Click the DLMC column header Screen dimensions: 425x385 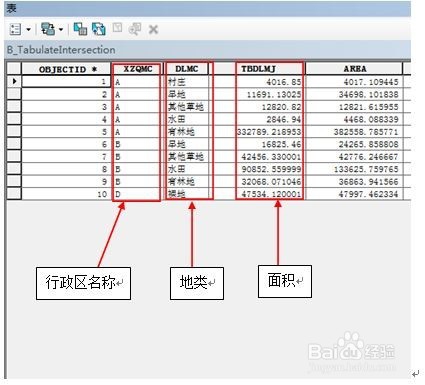[x=187, y=69]
